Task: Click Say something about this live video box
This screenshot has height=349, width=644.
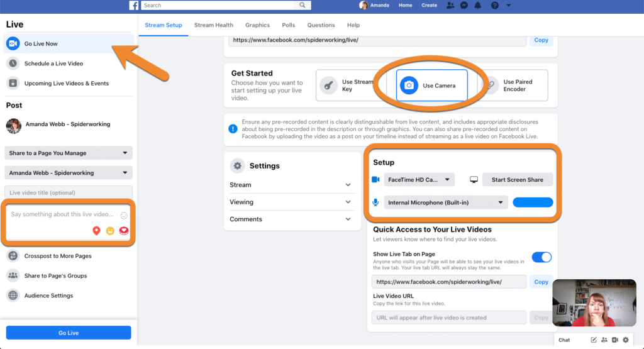Action: 69,223
